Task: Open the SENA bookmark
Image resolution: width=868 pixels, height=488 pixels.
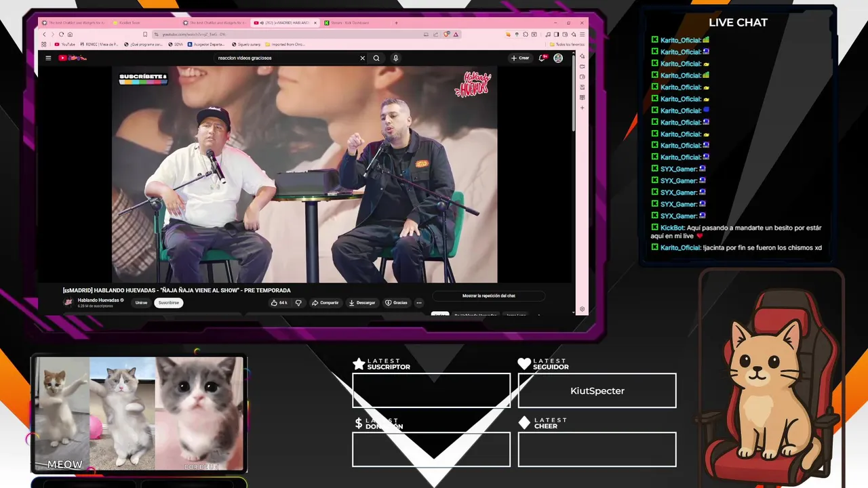Action: pyautogui.click(x=176, y=45)
